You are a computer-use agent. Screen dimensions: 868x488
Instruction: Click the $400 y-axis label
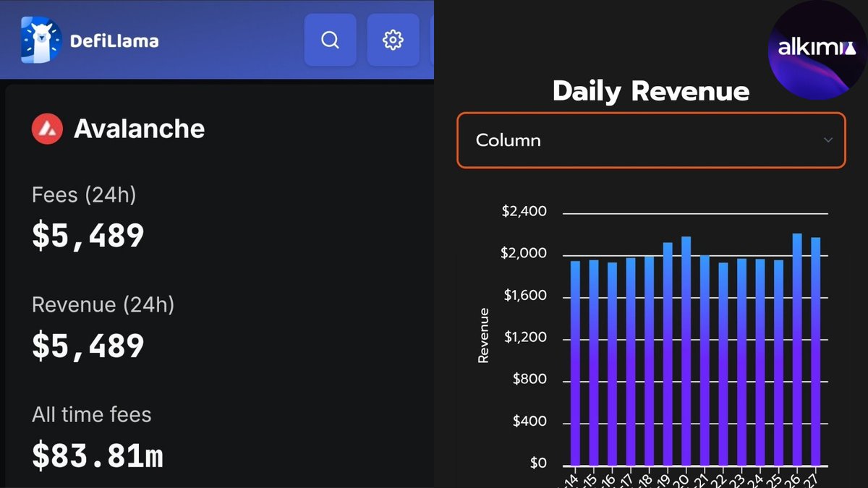(x=529, y=421)
